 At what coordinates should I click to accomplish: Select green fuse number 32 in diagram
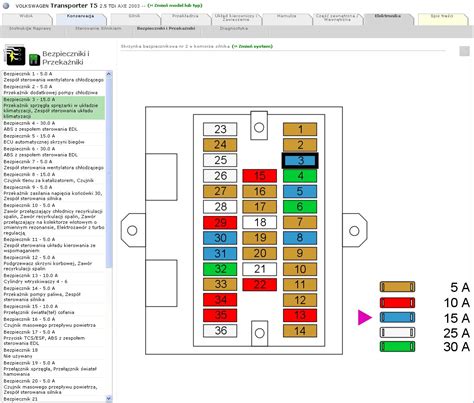[220, 269]
